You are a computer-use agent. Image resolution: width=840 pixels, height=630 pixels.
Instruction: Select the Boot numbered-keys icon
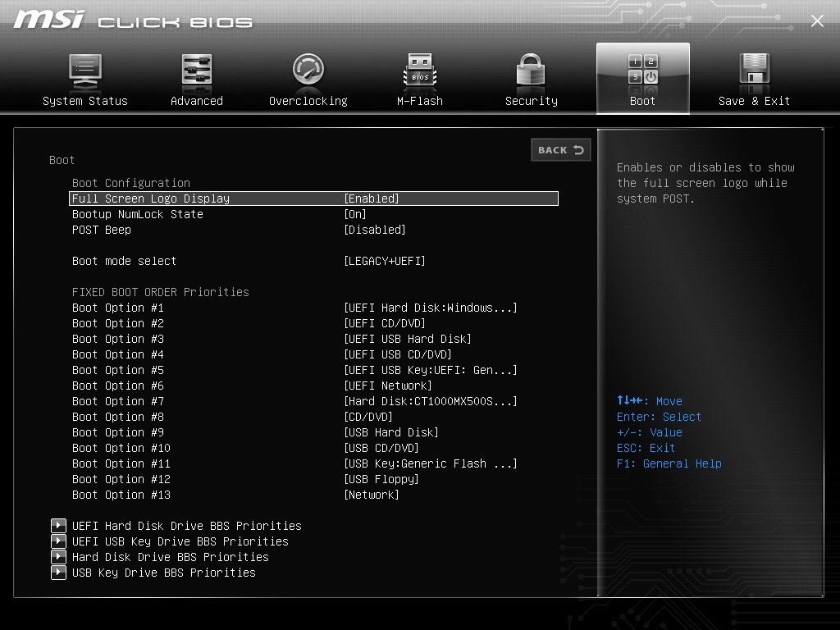(x=643, y=70)
